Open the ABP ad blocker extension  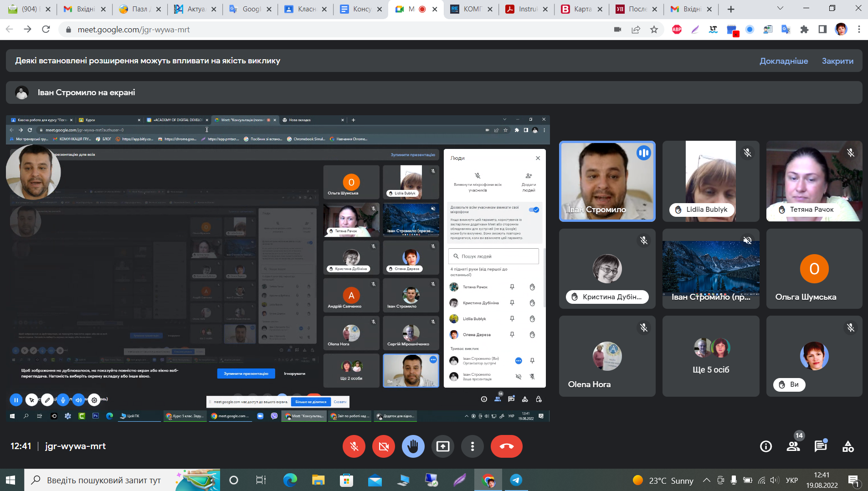click(x=677, y=30)
